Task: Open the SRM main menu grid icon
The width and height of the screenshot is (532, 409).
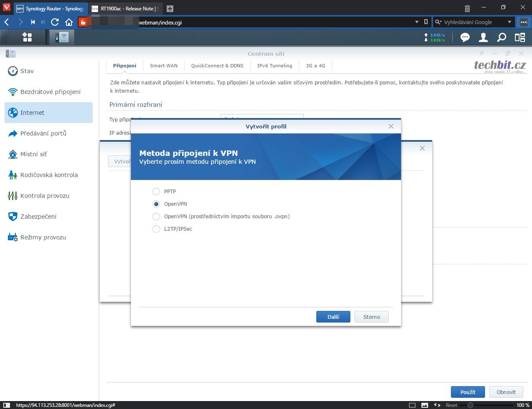Action: tap(27, 37)
